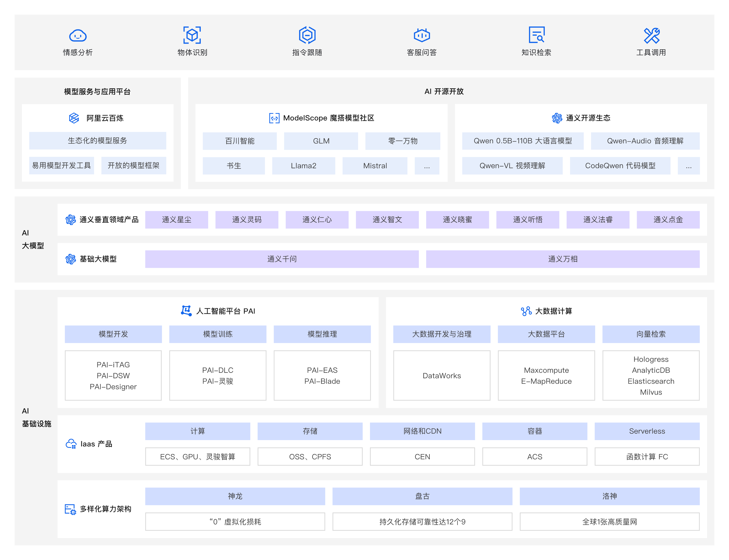Click the 多样化算力架构 server gear icon

tap(70, 509)
